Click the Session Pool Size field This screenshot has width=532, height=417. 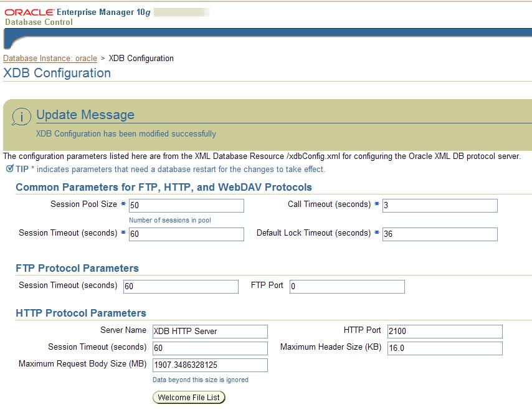pyautogui.click(x=186, y=206)
